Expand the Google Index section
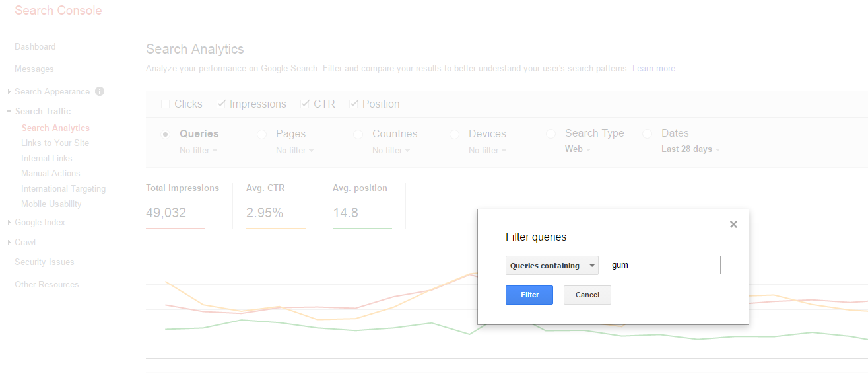This screenshot has height=378, width=868. coord(9,223)
